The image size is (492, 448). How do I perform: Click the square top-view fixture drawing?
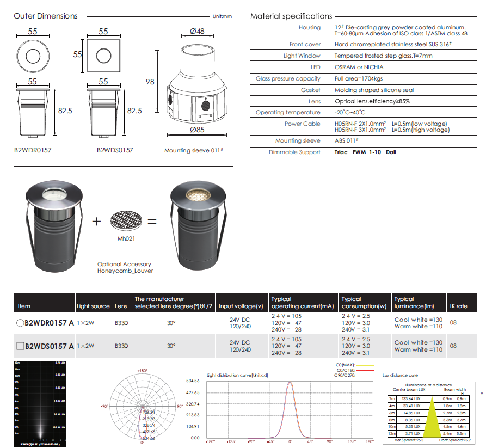pyautogui.click(x=103, y=54)
